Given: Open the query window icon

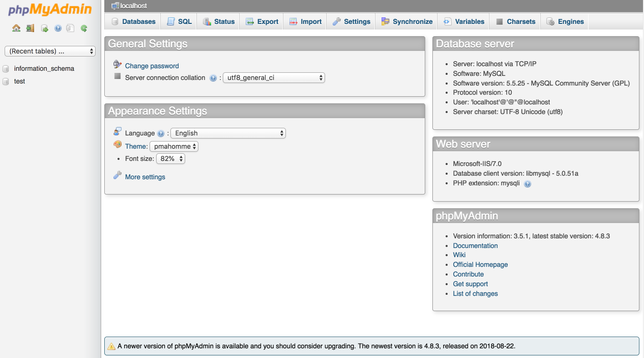Looking at the screenshot, I should [44, 29].
